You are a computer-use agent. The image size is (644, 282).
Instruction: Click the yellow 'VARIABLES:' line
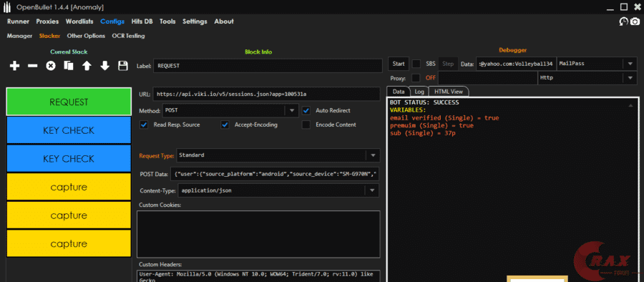coord(408,110)
